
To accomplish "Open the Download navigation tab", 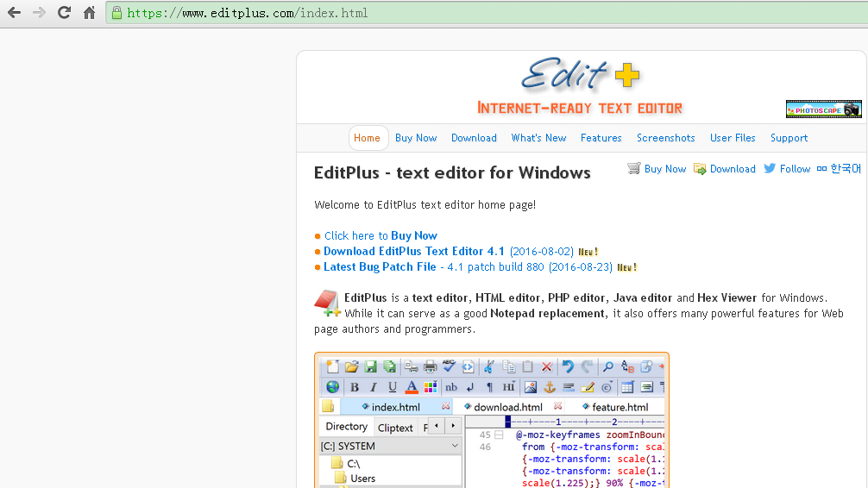I will pos(474,138).
